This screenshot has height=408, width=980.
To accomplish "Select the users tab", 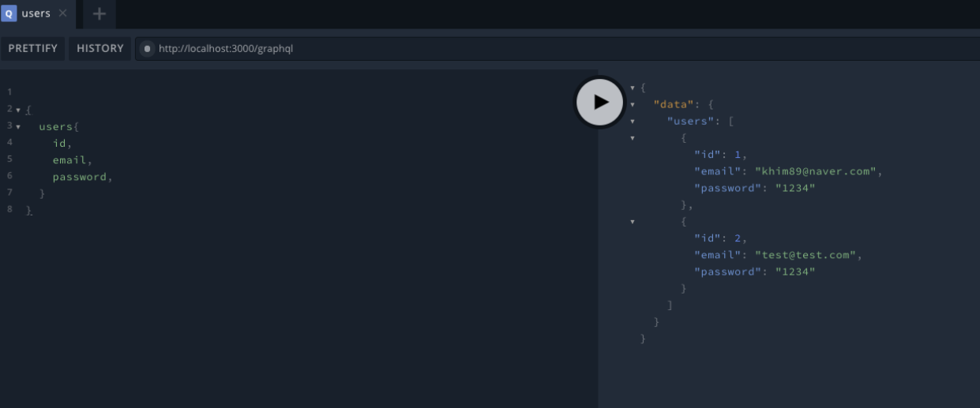I will coord(36,13).
